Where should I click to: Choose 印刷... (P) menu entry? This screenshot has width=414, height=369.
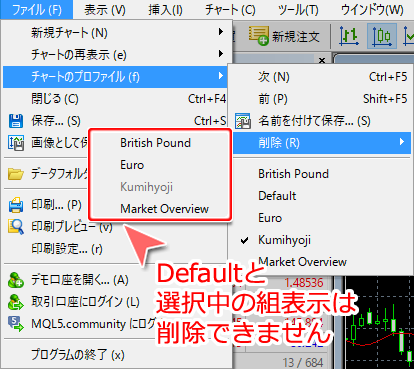(56, 205)
